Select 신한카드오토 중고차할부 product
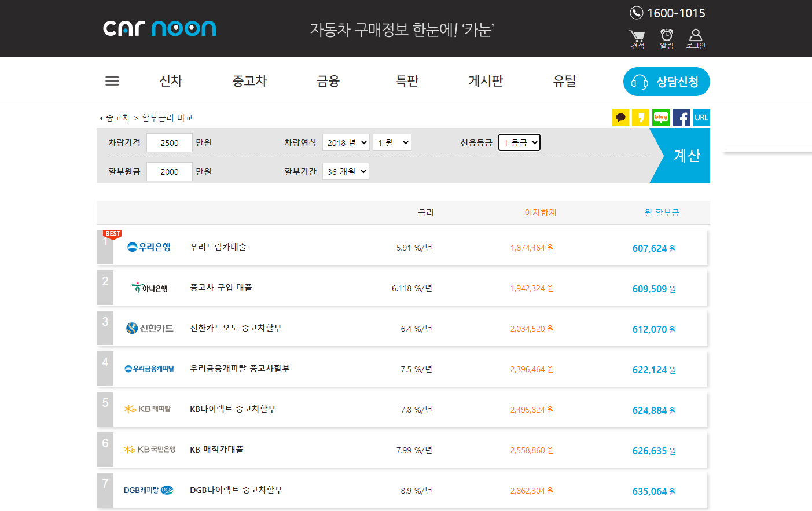The height and width of the screenshot is (511, 812). [236, 328]
